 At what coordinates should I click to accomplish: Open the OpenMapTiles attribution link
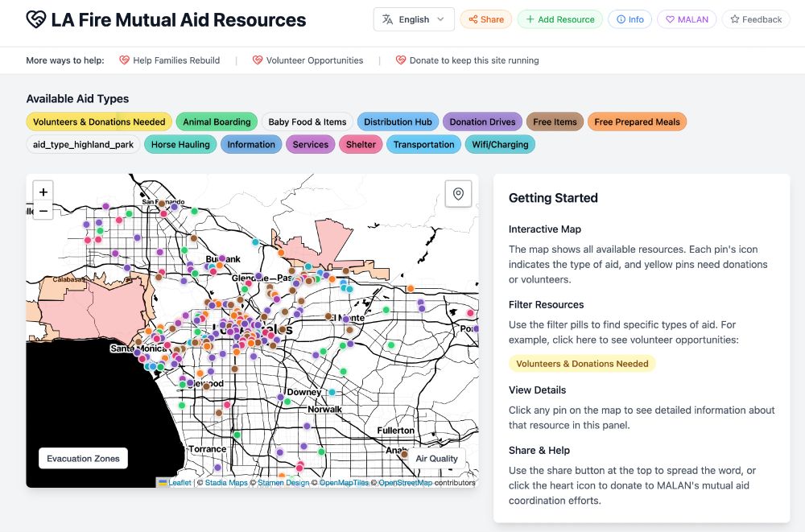point(344,483)
